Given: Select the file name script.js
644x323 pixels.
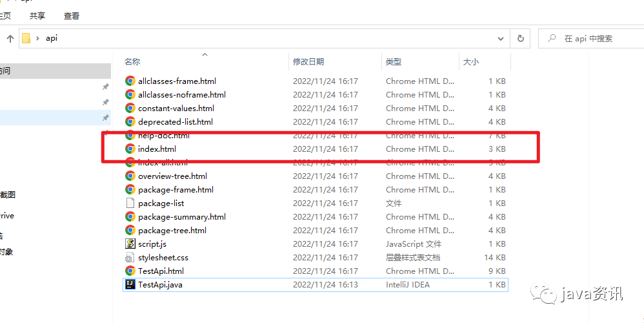Looking at the screenshot, I should tap(152, 244).
